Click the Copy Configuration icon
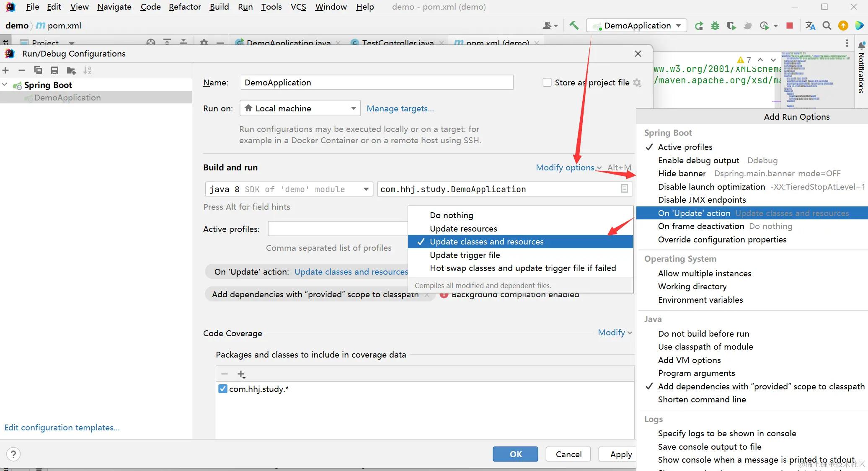The width and height of the screenshot is (868, 471). pos(38,70)
